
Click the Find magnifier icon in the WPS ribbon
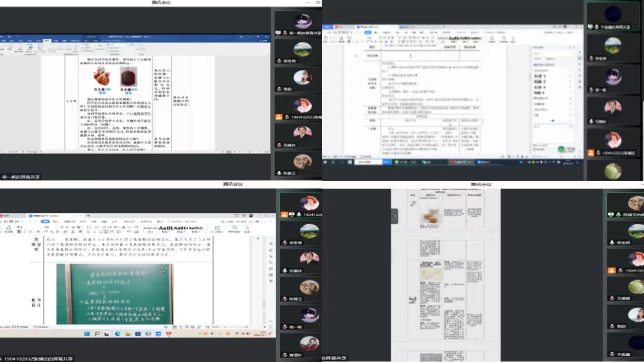pyautogui.click(x=235, y=228)
